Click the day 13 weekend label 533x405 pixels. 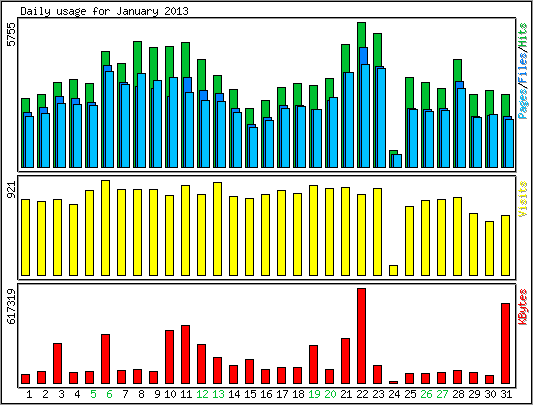coord(218,394)
